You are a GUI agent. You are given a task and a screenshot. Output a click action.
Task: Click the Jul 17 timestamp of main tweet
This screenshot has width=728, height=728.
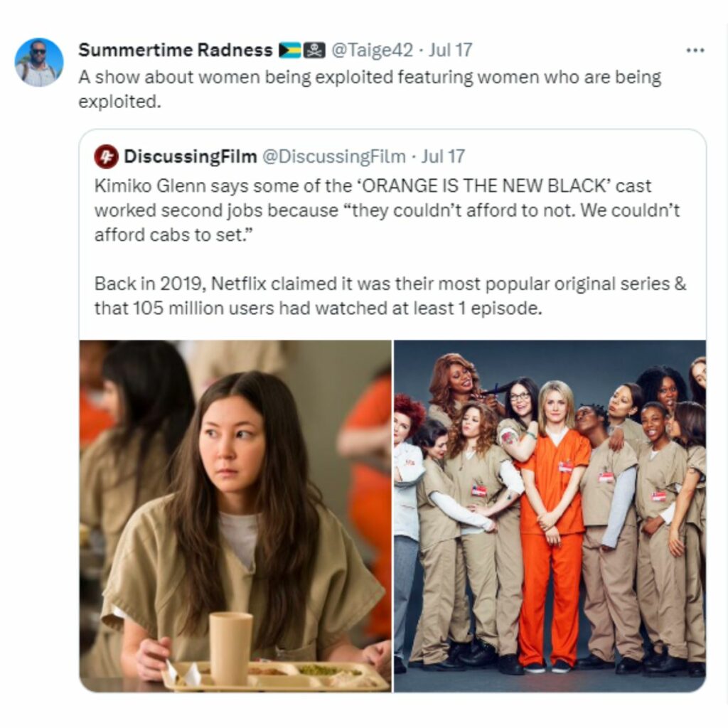[450, 50]
